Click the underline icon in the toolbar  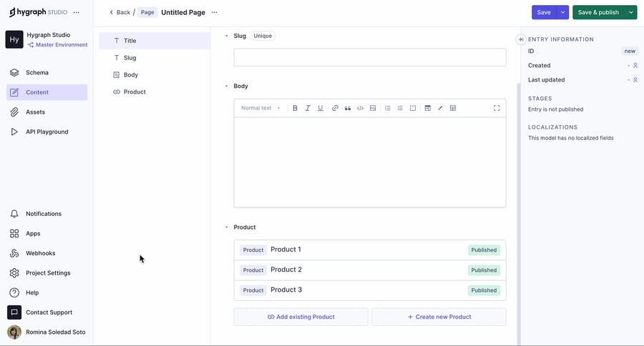(320, 108)
